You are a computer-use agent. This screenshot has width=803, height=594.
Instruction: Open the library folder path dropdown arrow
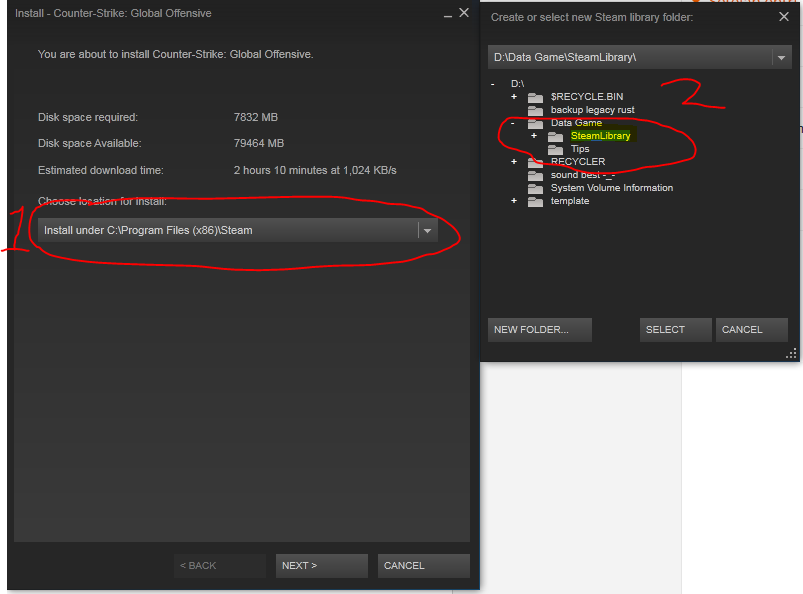tap(781, 57)
